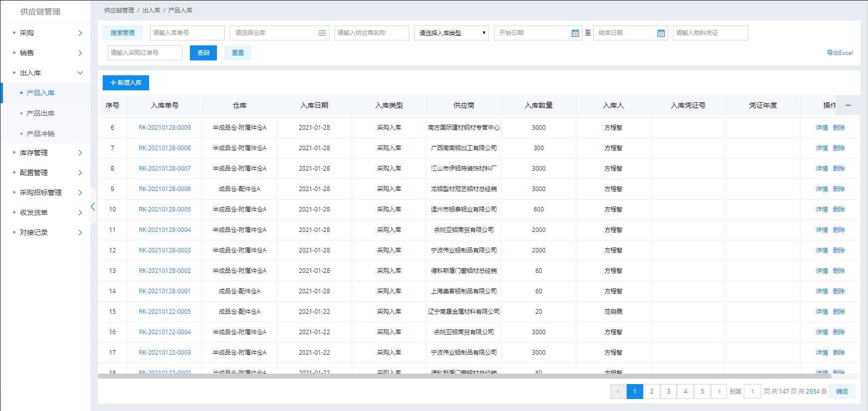868x411 pixels.
Task: Click the end date calendar icon
Action: 661,33
